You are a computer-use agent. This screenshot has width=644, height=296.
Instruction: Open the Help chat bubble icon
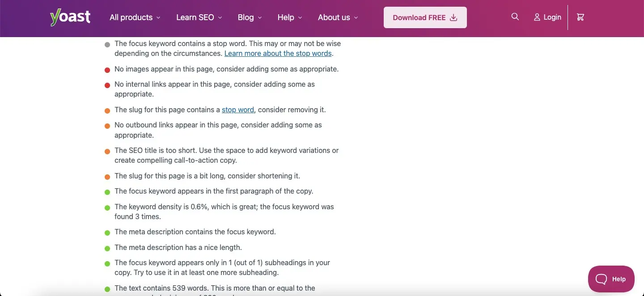(x=602, y=279)
